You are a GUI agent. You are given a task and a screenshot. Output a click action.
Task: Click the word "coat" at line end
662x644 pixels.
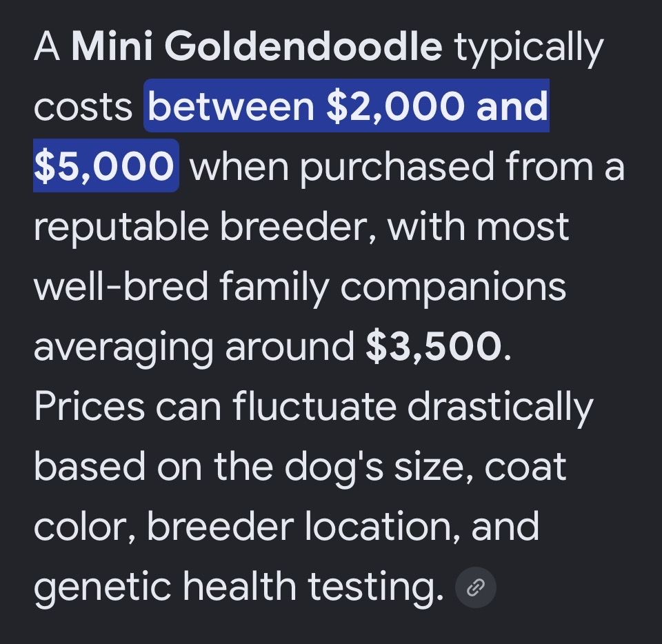[x=525, y=467]
